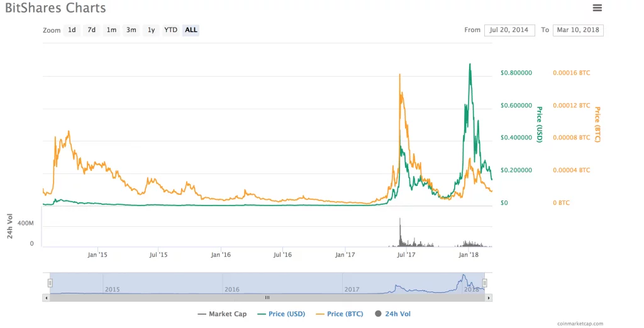Open the coinmarketcap.com credit link
The height and width of the screenshot is (328, 644).
[x=580, y=324]
